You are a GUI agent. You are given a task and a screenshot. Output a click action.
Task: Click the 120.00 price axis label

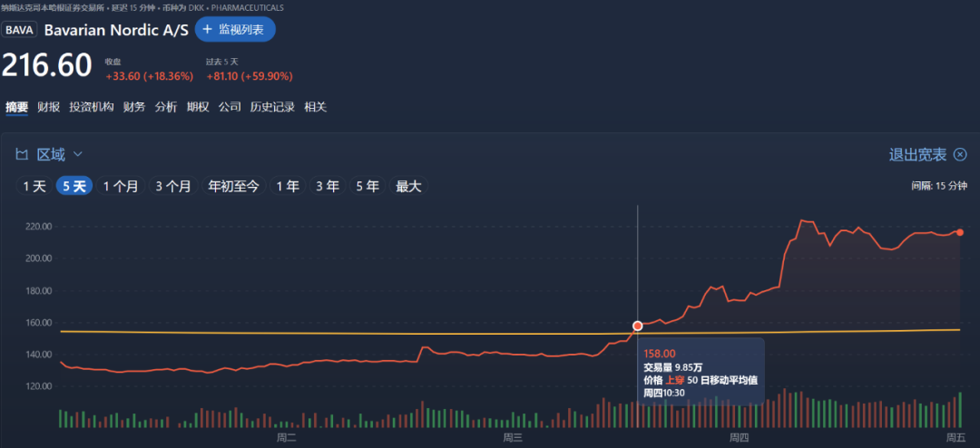39,386
